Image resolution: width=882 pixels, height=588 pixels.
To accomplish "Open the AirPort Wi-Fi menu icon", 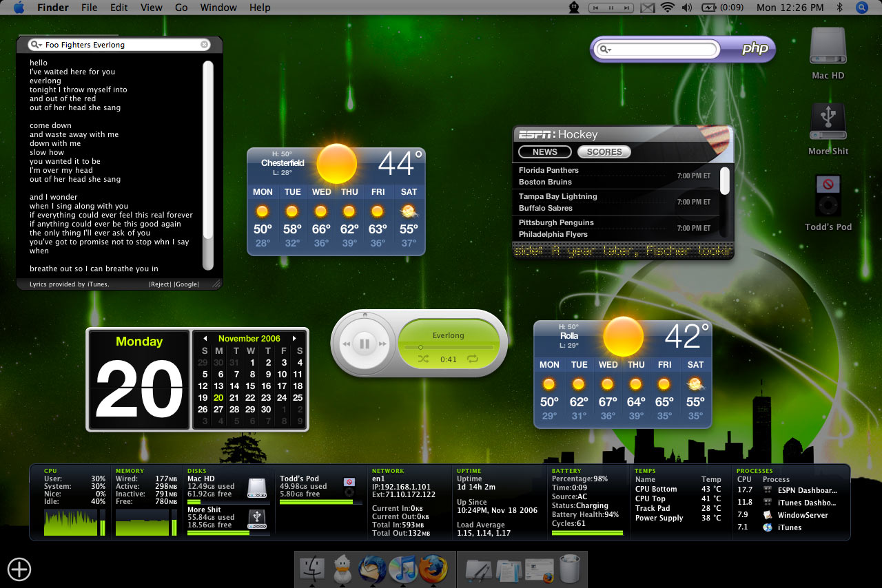I will tap(666, 8).
